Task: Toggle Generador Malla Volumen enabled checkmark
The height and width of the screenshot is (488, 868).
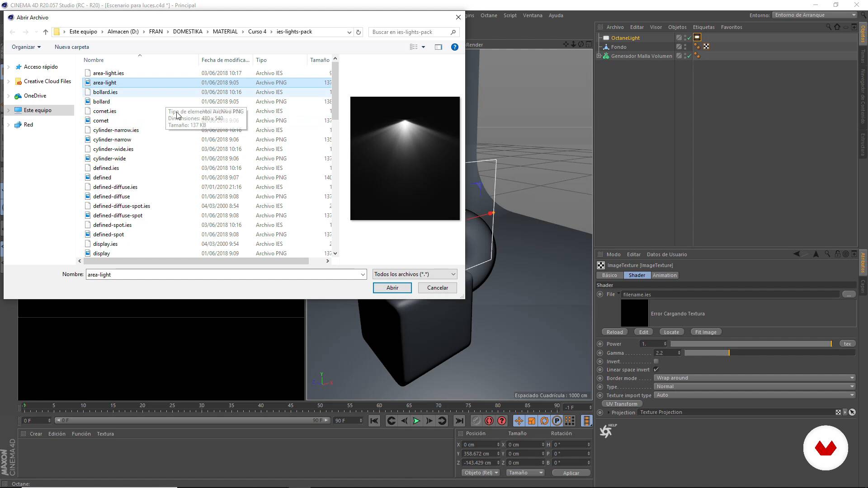Action: 689,56
